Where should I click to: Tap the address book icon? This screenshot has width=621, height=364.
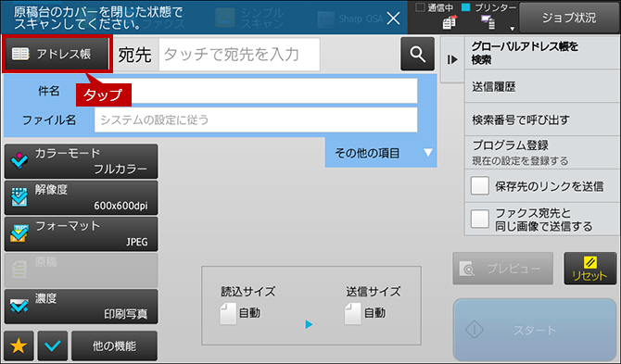click(20, 54)
